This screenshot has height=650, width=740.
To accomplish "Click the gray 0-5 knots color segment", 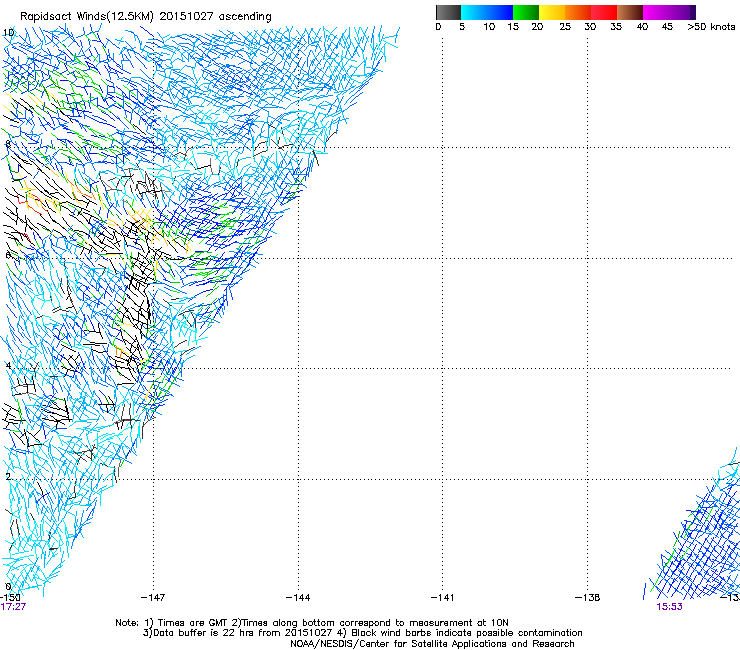I will coord(448,12).
